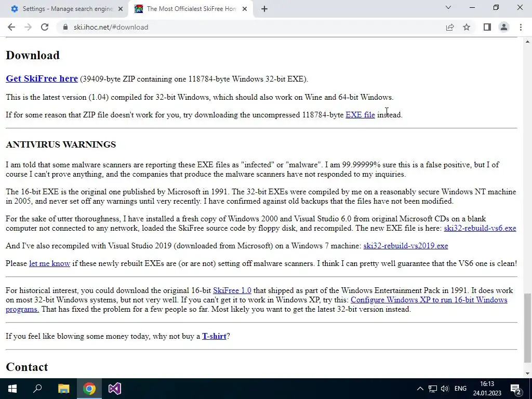Minimize the Chrome window
Image resolution: width=532 pixels, height=399 pixels.
click(x=472, y=7)
